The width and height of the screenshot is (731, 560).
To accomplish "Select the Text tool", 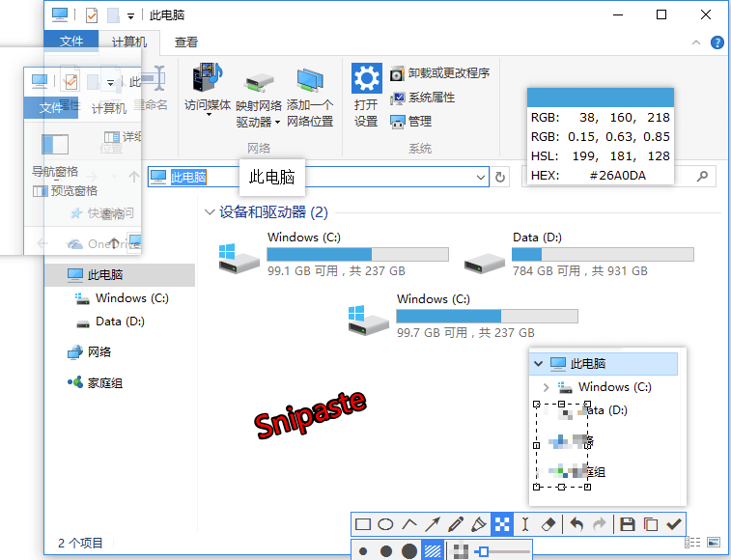I will tap(525, 524).
